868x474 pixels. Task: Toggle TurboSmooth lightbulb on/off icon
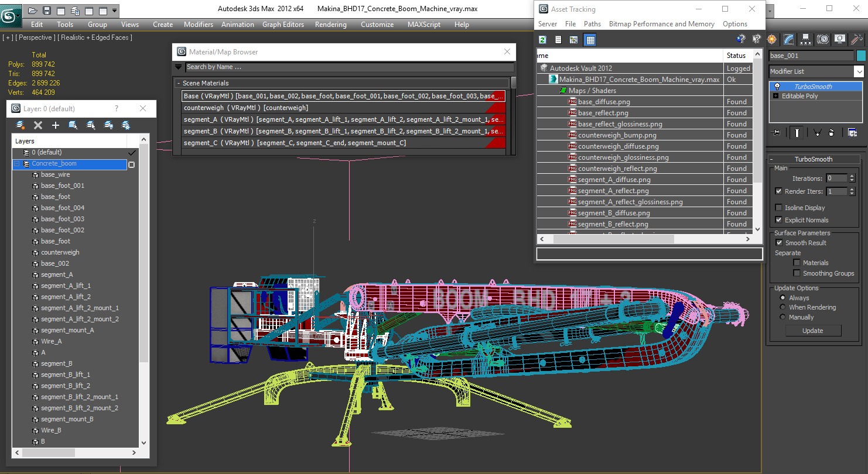(777, 87)
